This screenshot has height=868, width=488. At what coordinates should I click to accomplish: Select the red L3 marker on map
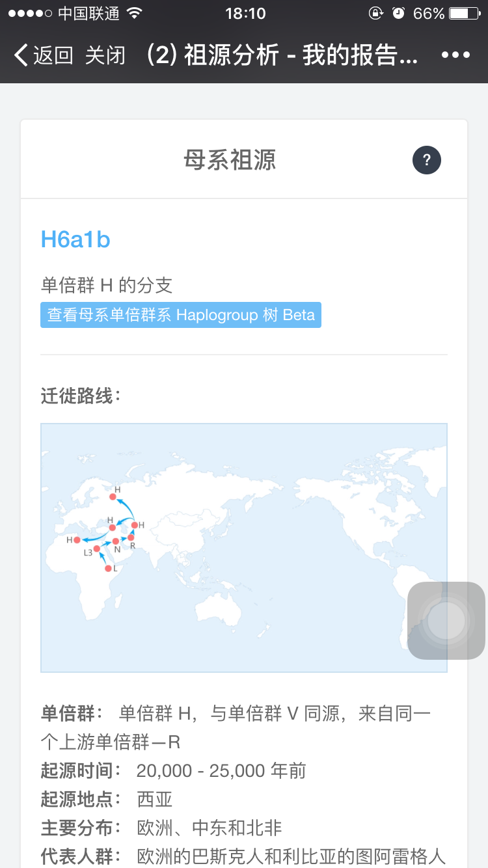97,549
